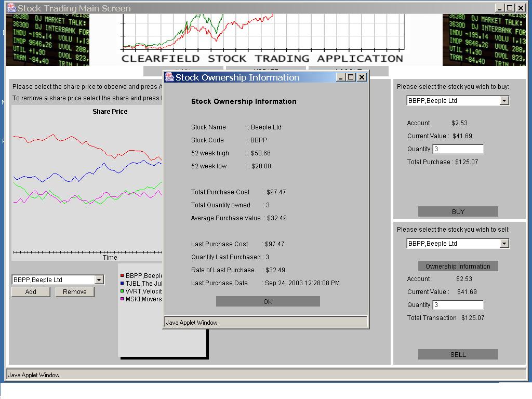Click the Stock Trading Main Screen title icon
The image size is (532, 399).
[x=11, y=8]
